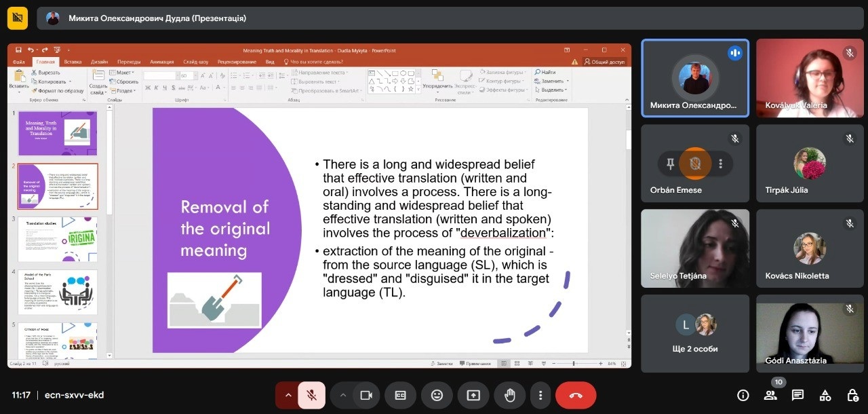Open meeting details info icon

(x=743, y=395)
